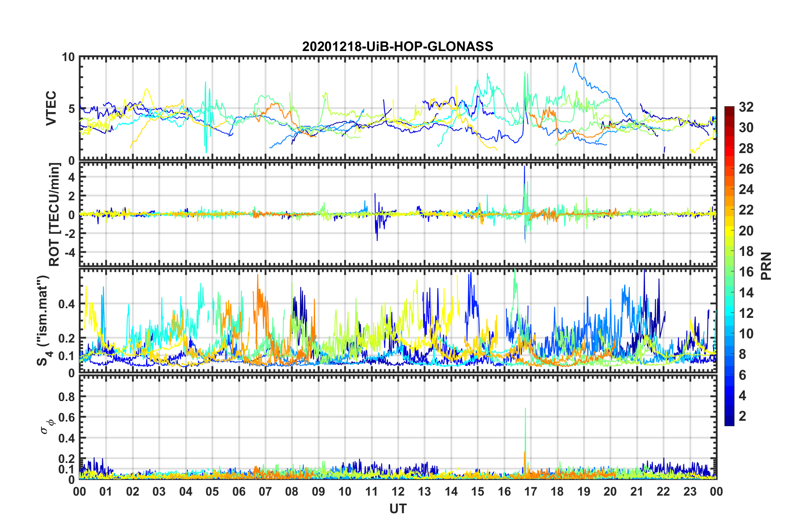
Task: Click colorbar tick label 14
Action: click(x=746, y=293)
